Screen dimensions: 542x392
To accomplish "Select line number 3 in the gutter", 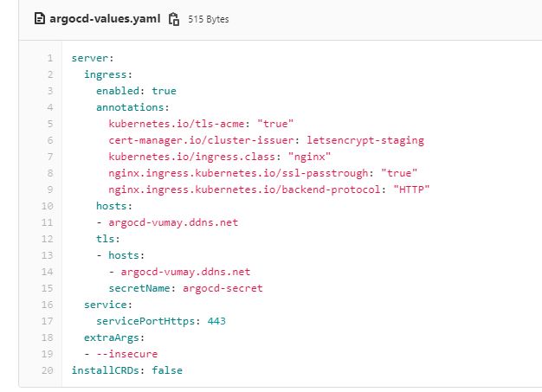I will pyautogui.click(x=51, y=90).
